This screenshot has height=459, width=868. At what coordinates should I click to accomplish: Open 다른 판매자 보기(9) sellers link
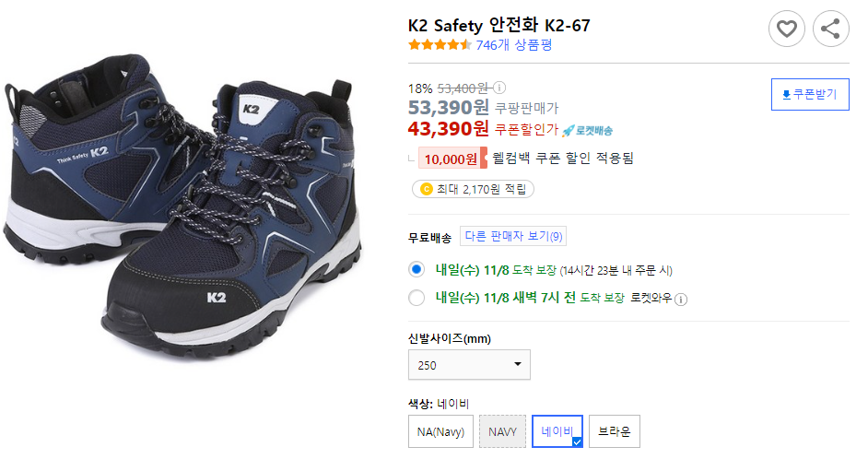coord(513,237)
